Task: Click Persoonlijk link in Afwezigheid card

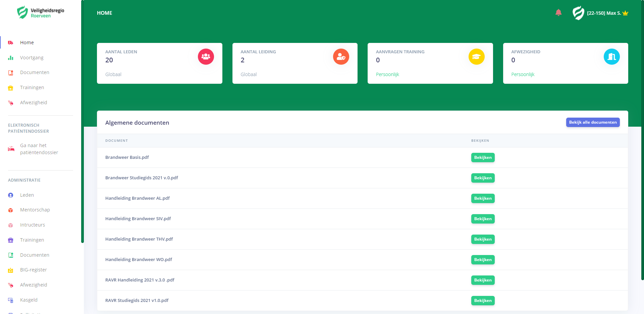Action: 523,74
